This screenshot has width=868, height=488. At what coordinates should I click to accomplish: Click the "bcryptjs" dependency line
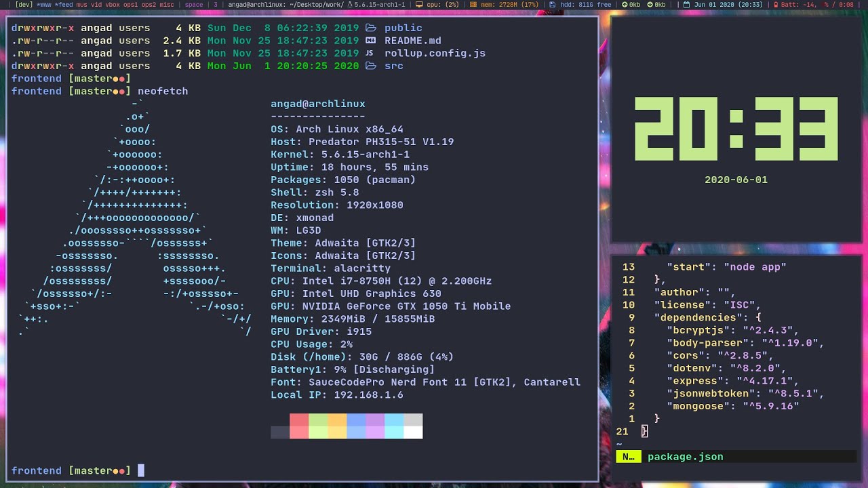pos(732,330)
